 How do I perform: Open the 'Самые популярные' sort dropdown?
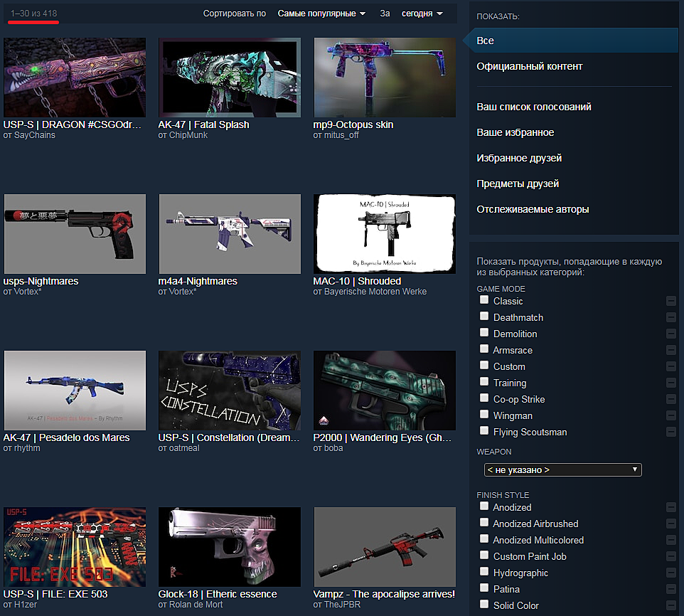click(321, 14)
